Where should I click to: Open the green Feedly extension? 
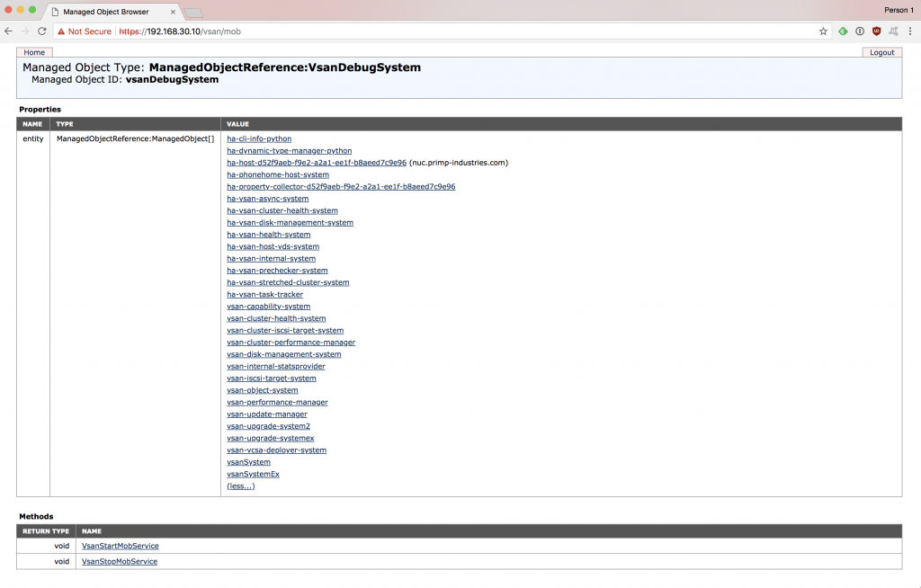(843, 30)
